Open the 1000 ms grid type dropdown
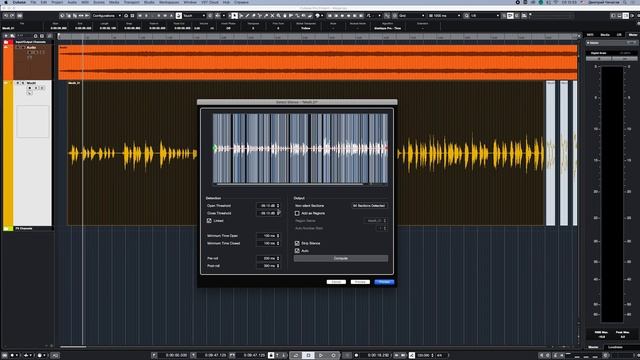The height and width of the screenshot is (360, 640). 444,16
